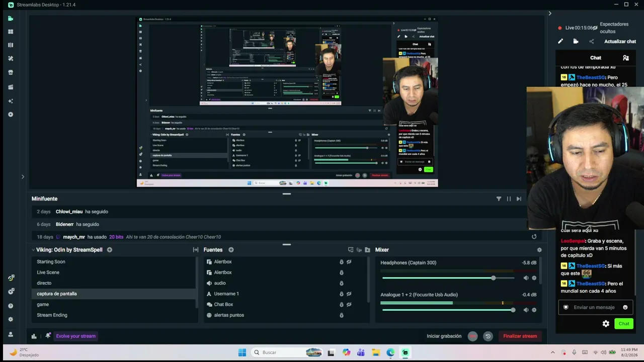Adjust the Headphones (Captain 300) volume slider

(x=448, y=278)
